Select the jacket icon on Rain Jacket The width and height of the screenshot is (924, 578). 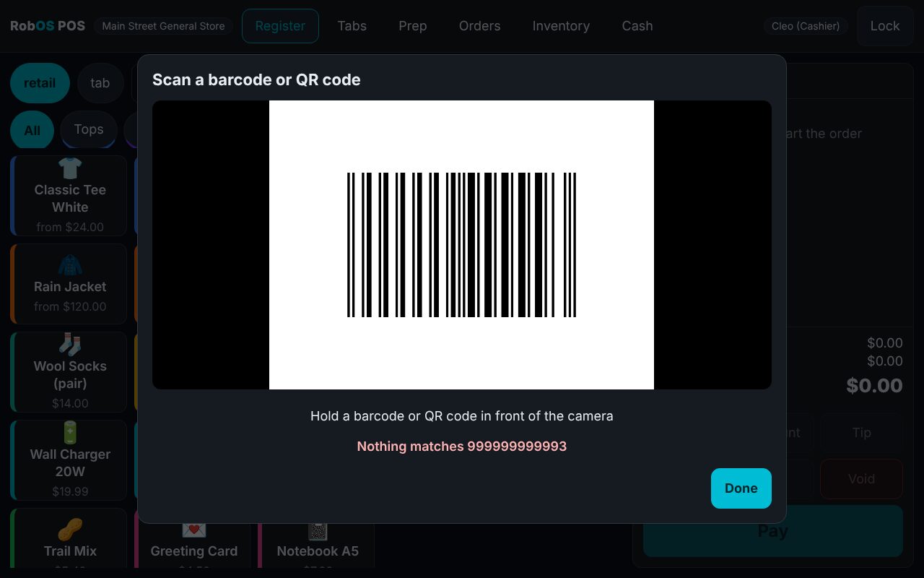click(70, 265)
